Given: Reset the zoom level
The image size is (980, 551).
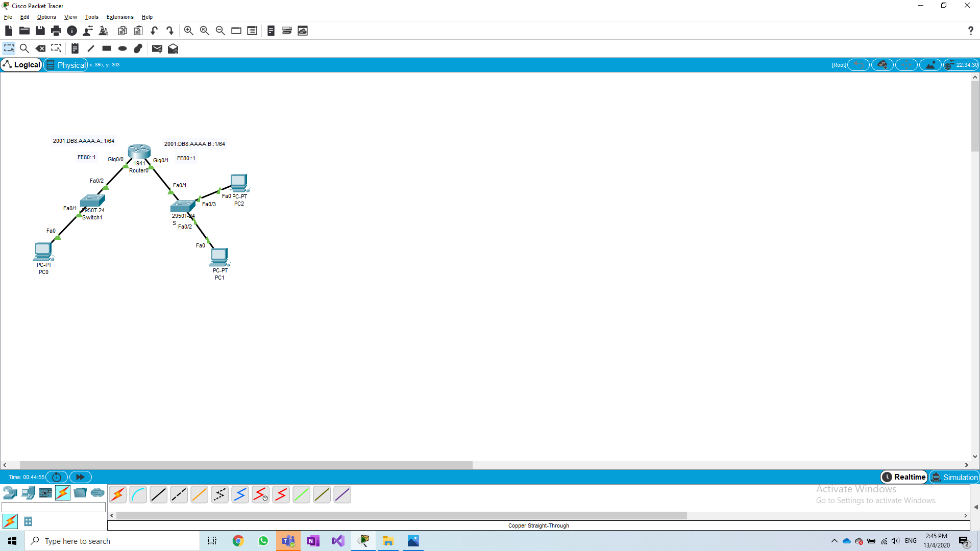Looking at the screenshot, I should pos(205,31).
